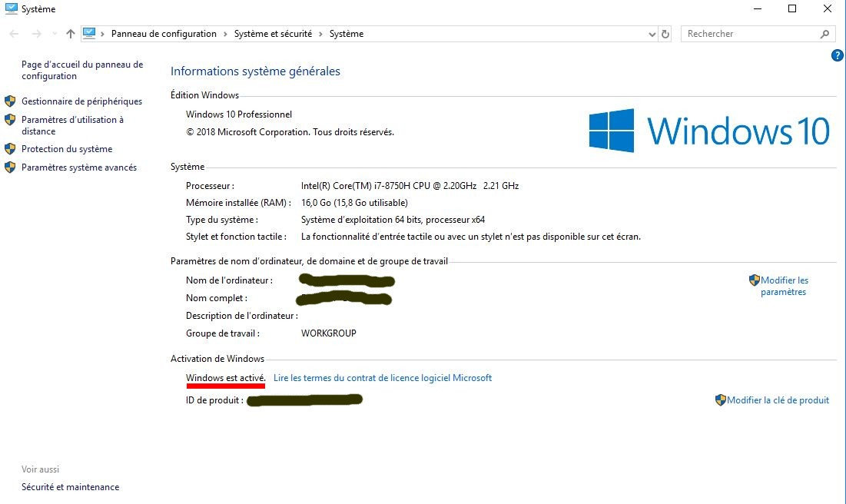This screenshot has width=846, height=504.
Task: Click Modifier les paramètres link
Action: [x=785, y=286]
